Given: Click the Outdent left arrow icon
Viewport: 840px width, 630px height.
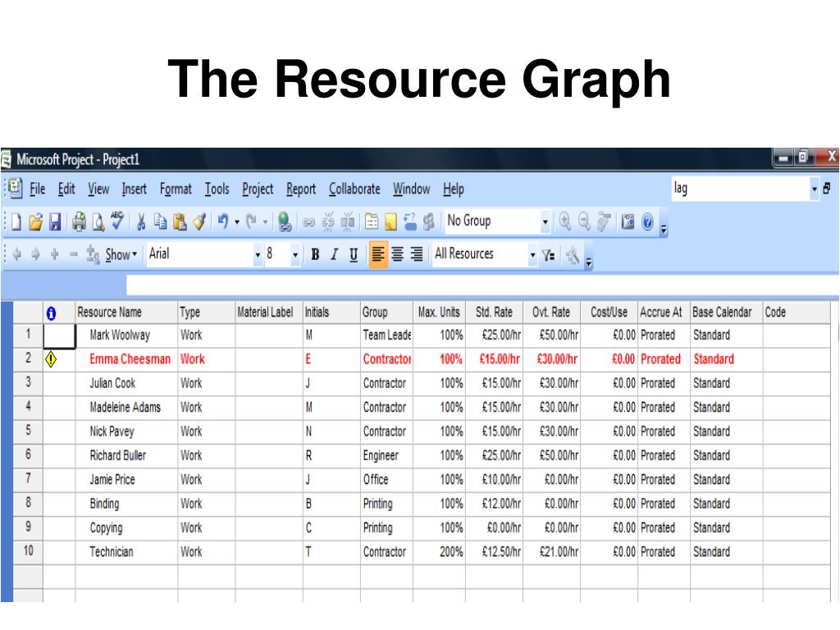Looking at the screenshot, I should 16,254.
